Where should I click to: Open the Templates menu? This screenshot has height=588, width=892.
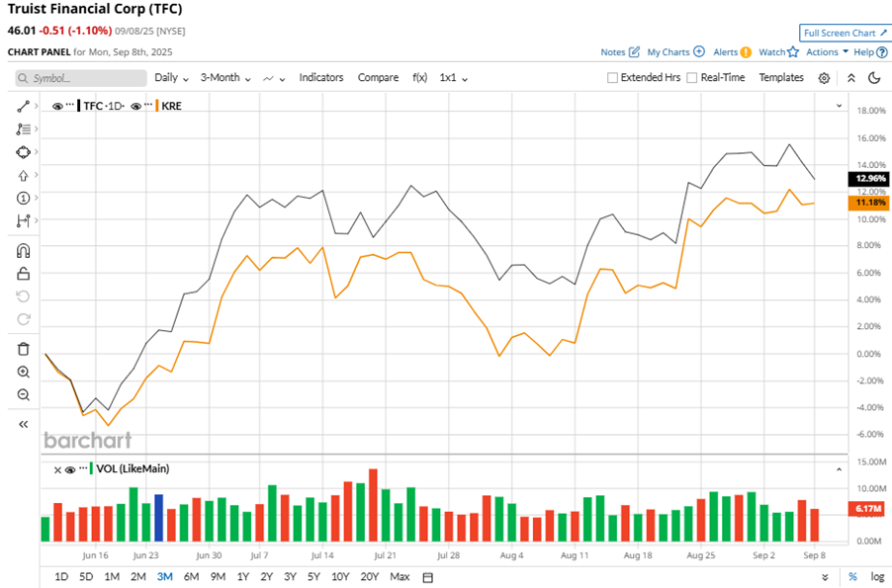pos(781,77)
